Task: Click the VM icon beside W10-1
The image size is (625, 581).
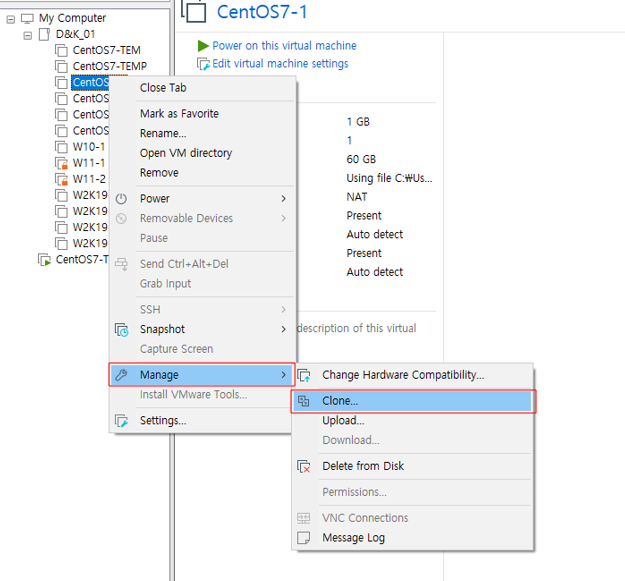Action: click(61, 147)
